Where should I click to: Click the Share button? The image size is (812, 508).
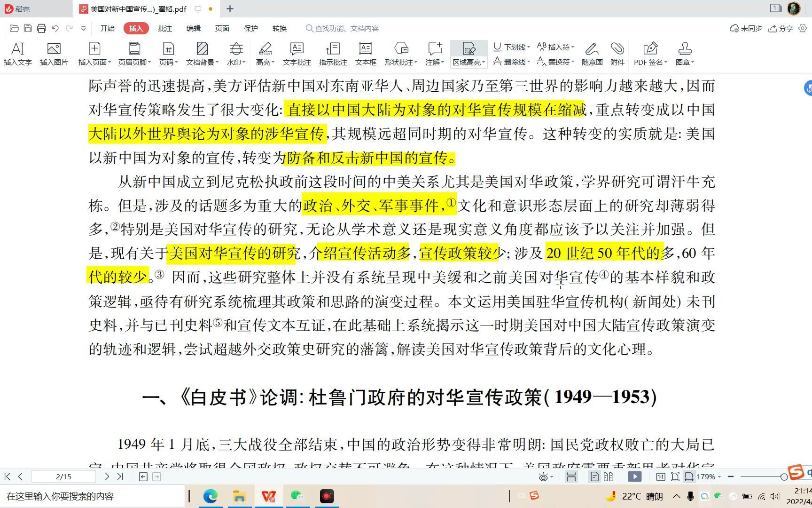781,28
